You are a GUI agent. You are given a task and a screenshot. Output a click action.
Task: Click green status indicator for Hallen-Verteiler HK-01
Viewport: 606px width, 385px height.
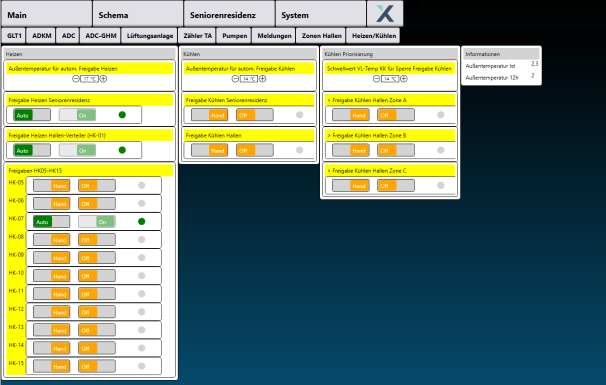point(122,150)
